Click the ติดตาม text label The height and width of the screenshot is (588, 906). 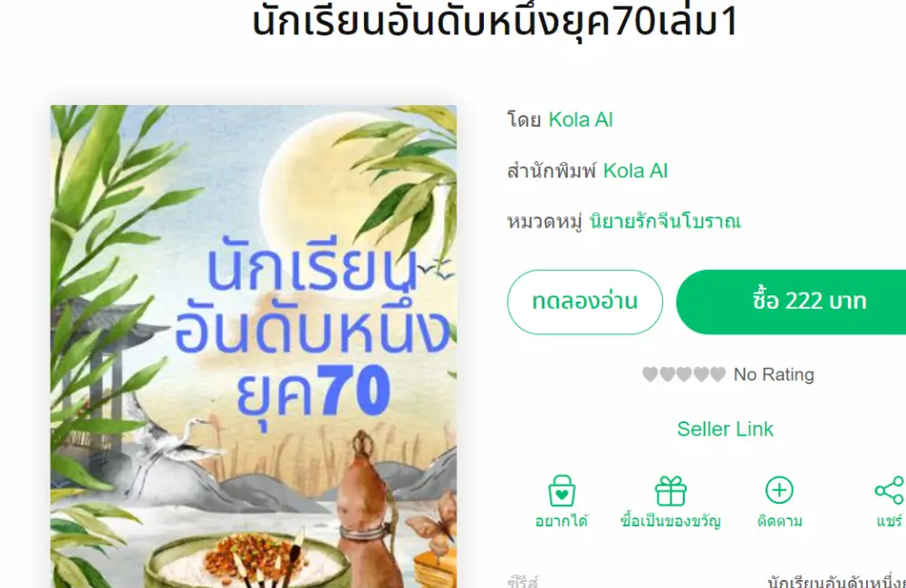[x=779, y=521]
